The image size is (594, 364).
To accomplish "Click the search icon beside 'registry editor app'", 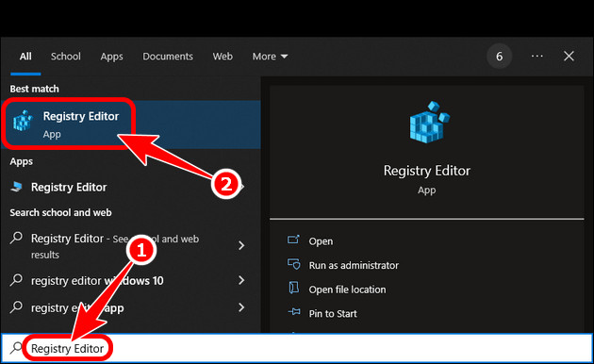I will coord(16,306).
